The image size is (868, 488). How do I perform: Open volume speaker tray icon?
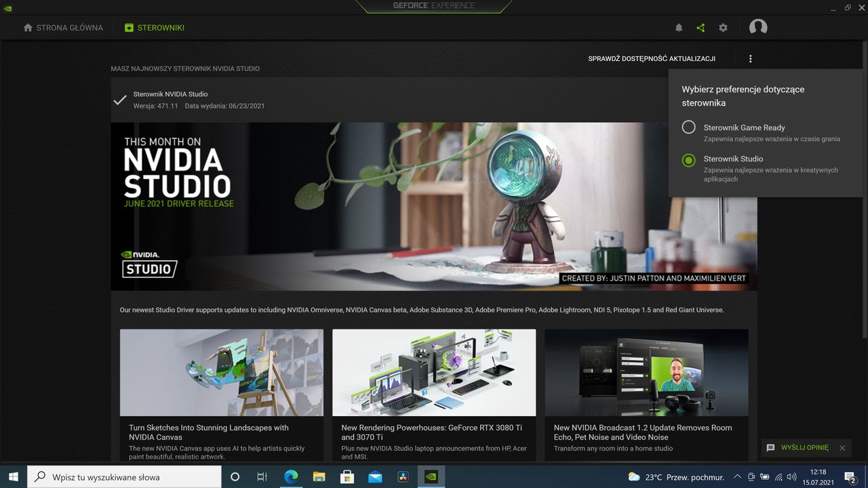tap(791, 477)
